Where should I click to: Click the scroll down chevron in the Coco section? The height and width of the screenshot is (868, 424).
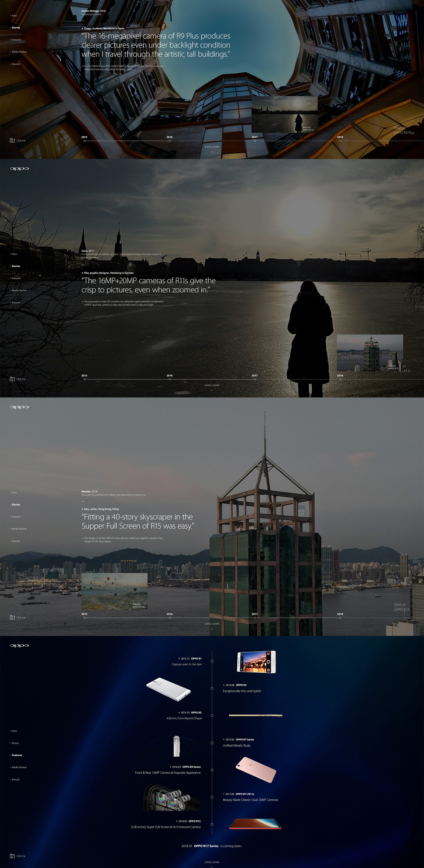pos(212,391)
